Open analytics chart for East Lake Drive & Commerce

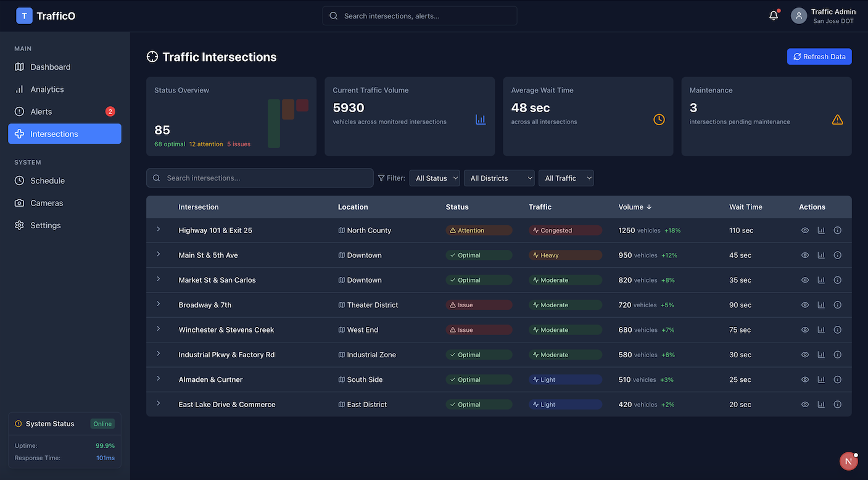(x=821, y=405)
